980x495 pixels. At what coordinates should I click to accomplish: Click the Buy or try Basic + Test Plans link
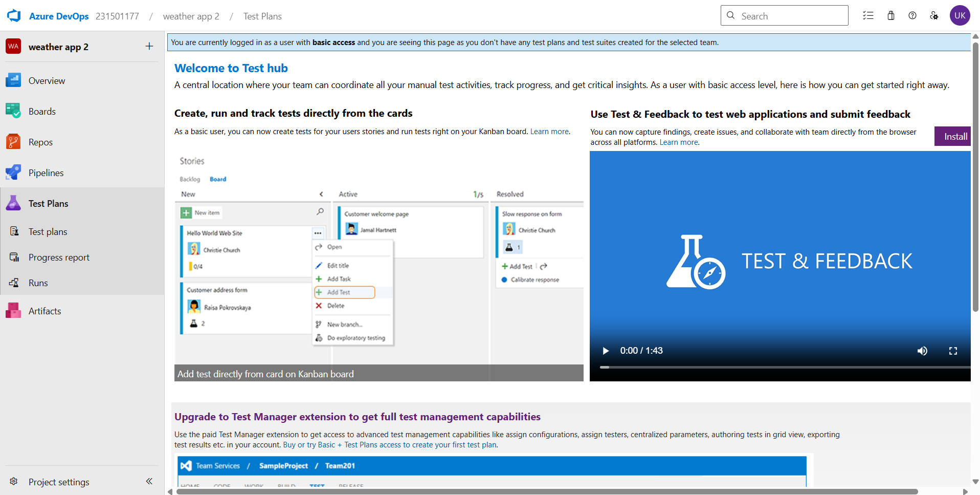[x=390, y=445]
